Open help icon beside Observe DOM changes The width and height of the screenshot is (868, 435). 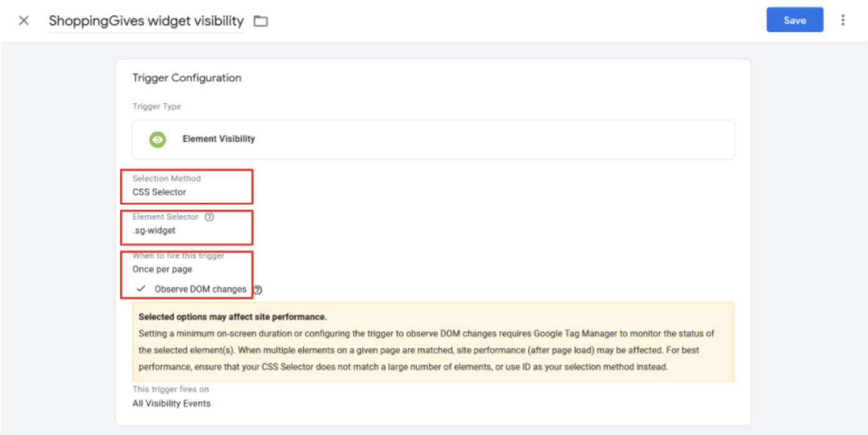(x=258, y=290)
